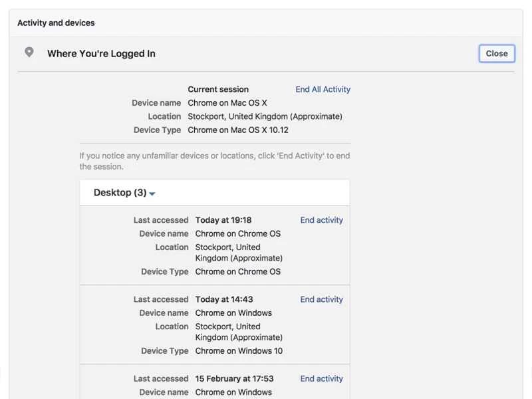Click the End All Activity link
Viewport: 532px width, 399px height.
point(323,89)
